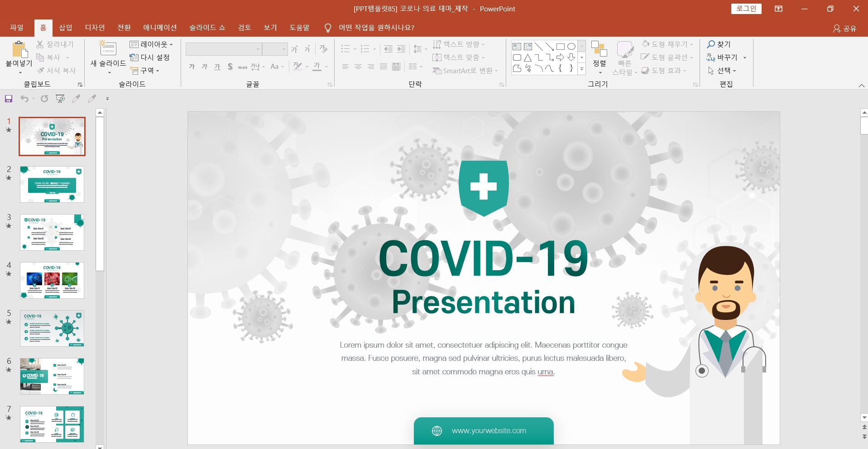Click Find (찾기) in editing group
The image size is (868, 449).
coord(719,44)
